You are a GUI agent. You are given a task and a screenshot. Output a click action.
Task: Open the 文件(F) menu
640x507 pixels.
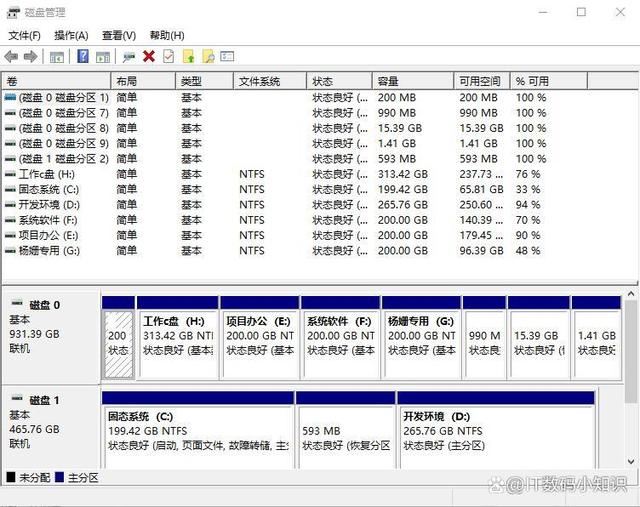pyautogui.click(x=24, y=36)
